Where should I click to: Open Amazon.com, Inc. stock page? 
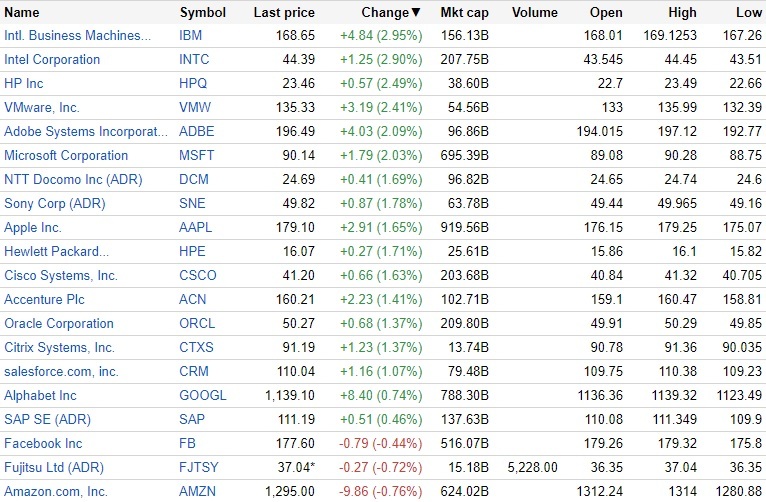[56, 491]
